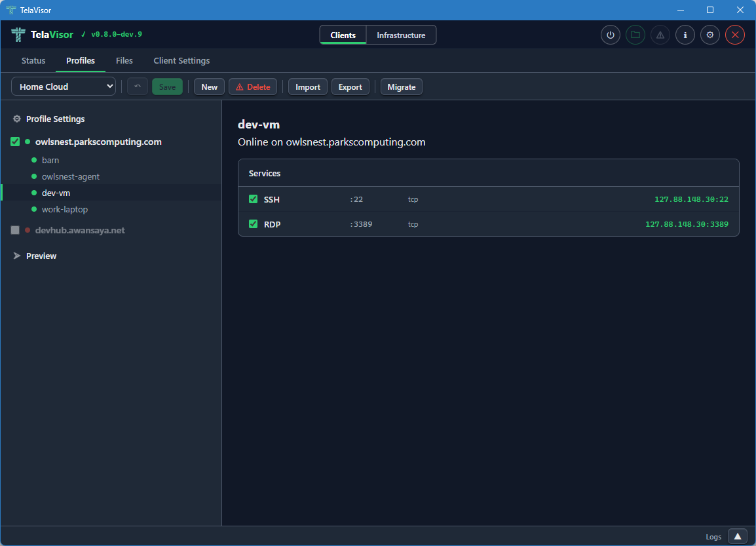Click the undo arrow beside the profile dropdown
This screenshot has width=756, height=546.
(137, 86)
